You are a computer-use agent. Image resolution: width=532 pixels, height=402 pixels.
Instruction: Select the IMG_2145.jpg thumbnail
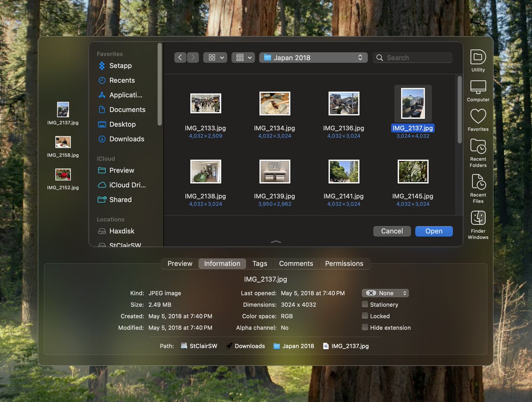(413, 172)
